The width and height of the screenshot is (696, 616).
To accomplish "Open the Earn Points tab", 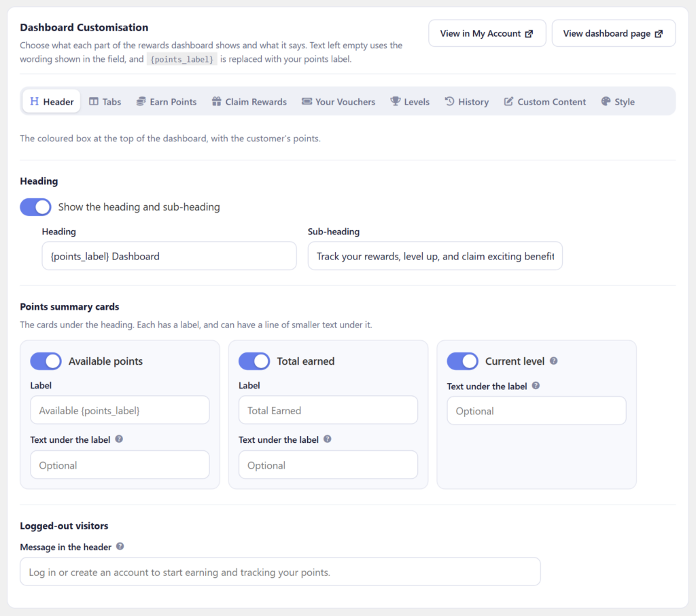I will click(x=167, y=102).
